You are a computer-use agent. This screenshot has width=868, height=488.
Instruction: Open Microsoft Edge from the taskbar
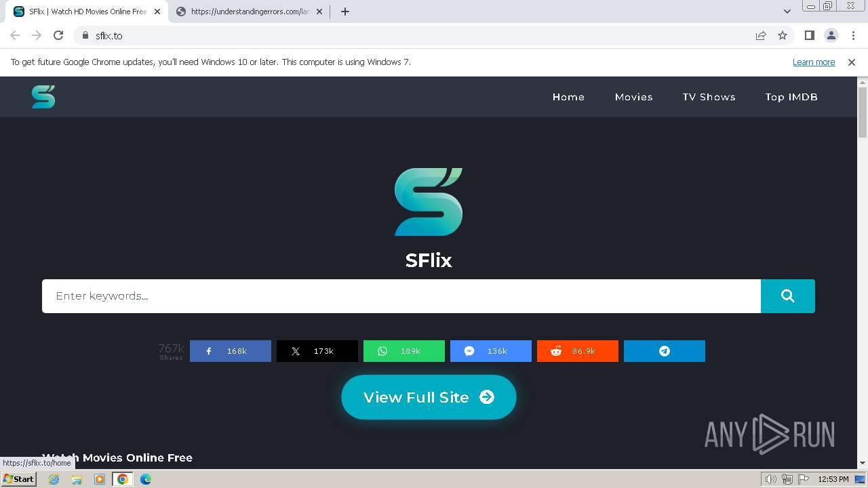146,479
